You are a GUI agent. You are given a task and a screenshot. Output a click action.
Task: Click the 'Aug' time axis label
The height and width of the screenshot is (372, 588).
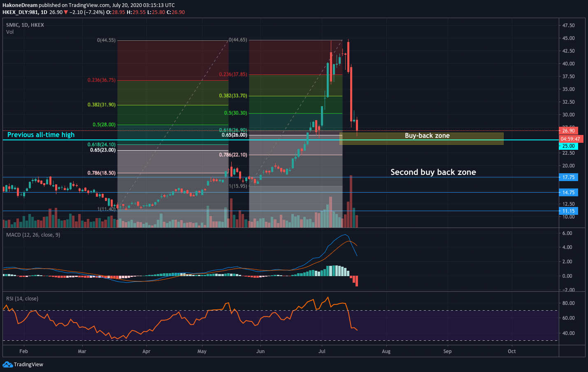click(x=386, y=351)
